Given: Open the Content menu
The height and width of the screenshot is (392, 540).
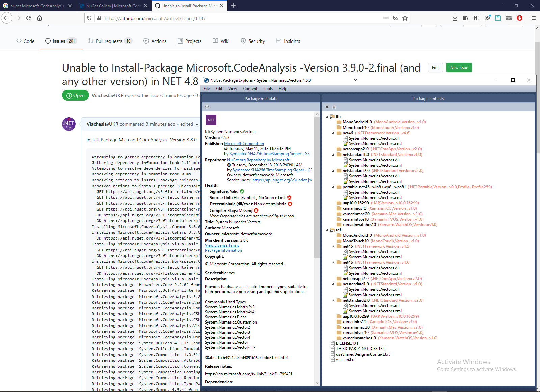Looking at the screenshot, I should tap(250, 89).
